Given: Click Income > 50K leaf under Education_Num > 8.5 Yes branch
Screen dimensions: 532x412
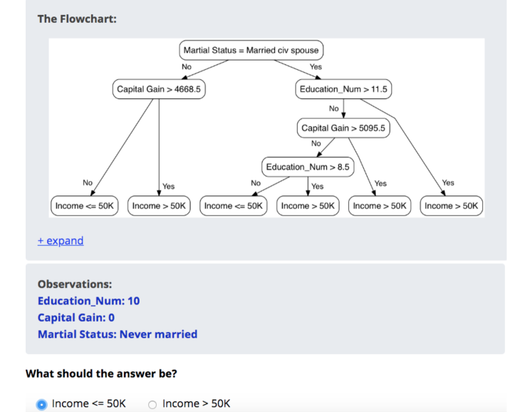Looking at the screenshot, I should (308, 206).
